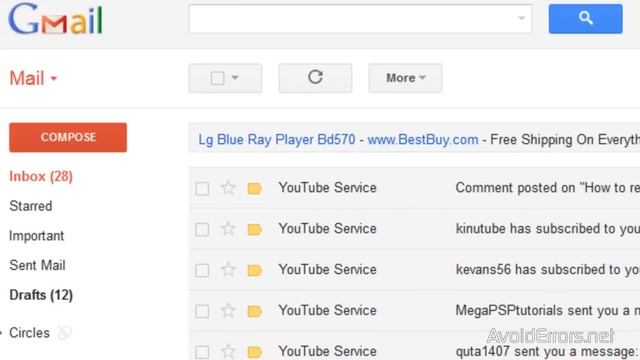This screenshot has width=640, height=360.
Task: Click sender YouTube Service on kinutube row
Action: [327, 229]
